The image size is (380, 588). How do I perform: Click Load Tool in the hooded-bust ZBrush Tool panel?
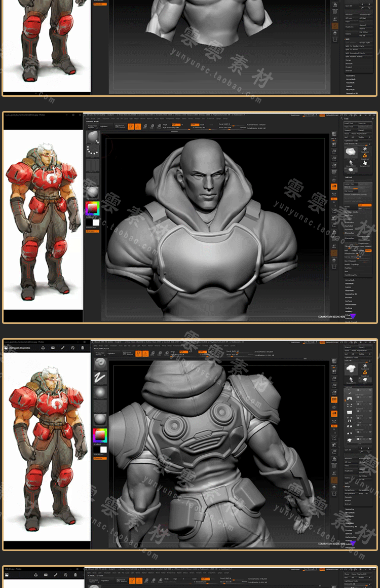(x=351, y=123)
